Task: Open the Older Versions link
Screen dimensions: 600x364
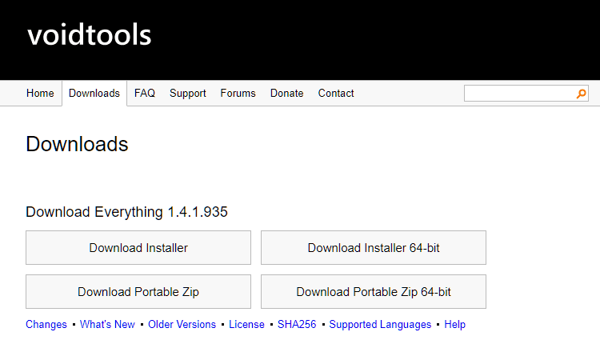Action: coord(182,325)
